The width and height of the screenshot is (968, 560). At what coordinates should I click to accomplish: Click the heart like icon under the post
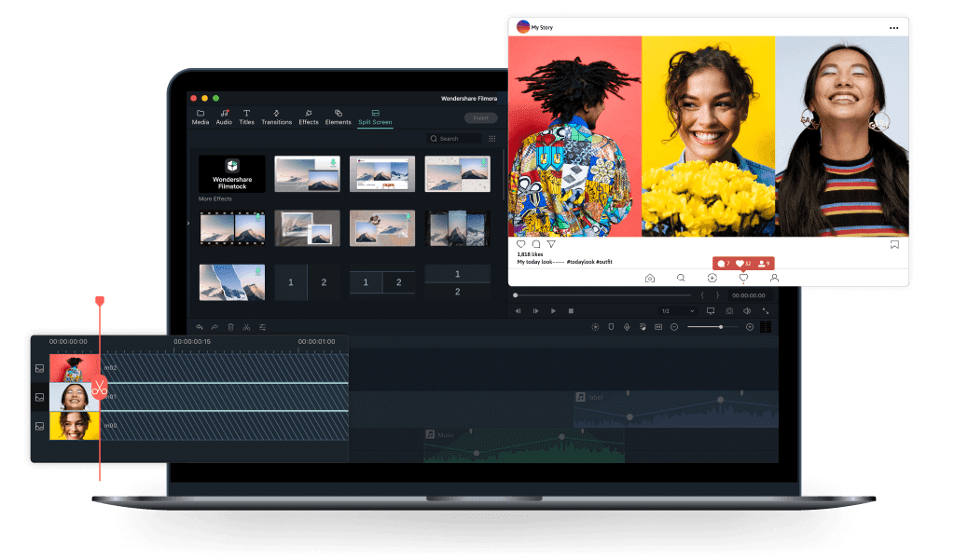coord(520,244)
